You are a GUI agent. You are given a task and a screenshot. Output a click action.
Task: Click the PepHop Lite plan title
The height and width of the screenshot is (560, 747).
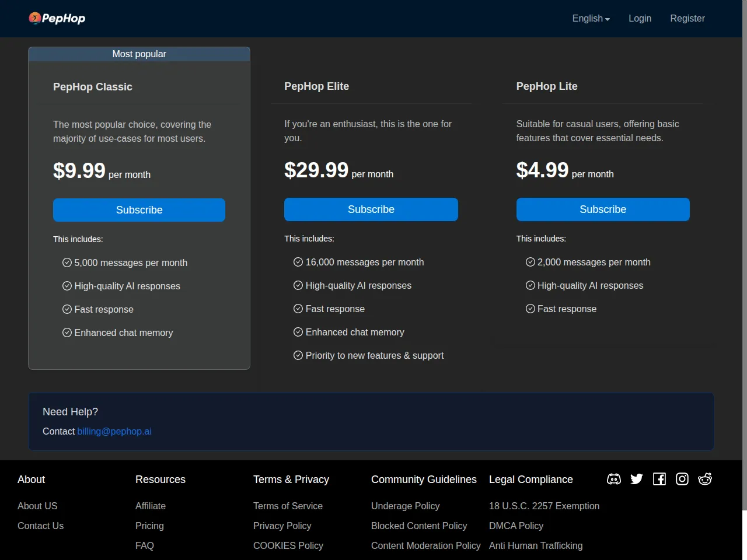coord(547,86)
